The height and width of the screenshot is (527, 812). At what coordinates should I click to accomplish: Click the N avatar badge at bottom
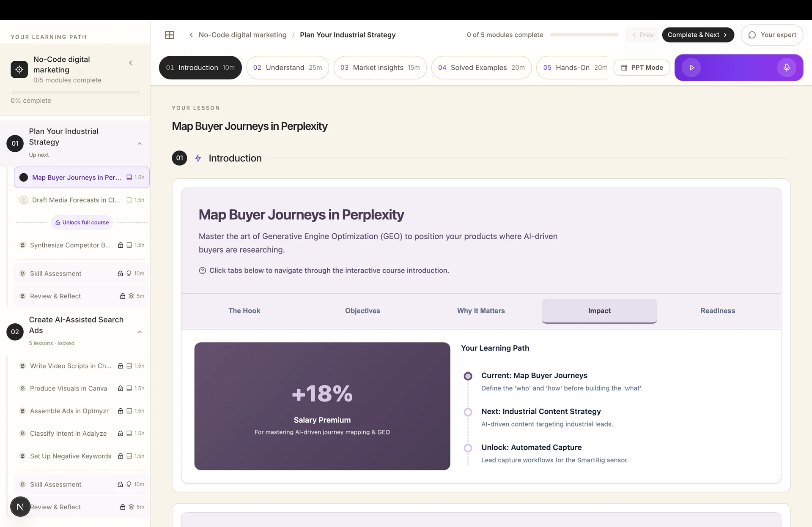[20, 506]
